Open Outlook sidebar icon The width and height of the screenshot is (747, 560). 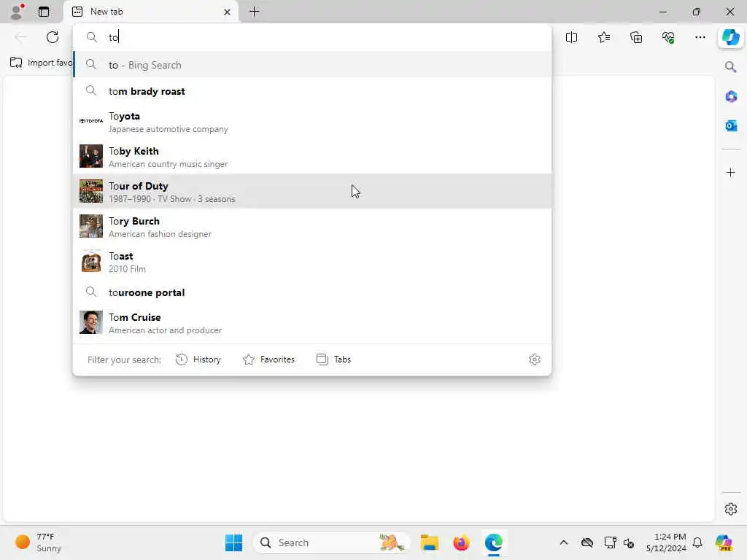731,125
